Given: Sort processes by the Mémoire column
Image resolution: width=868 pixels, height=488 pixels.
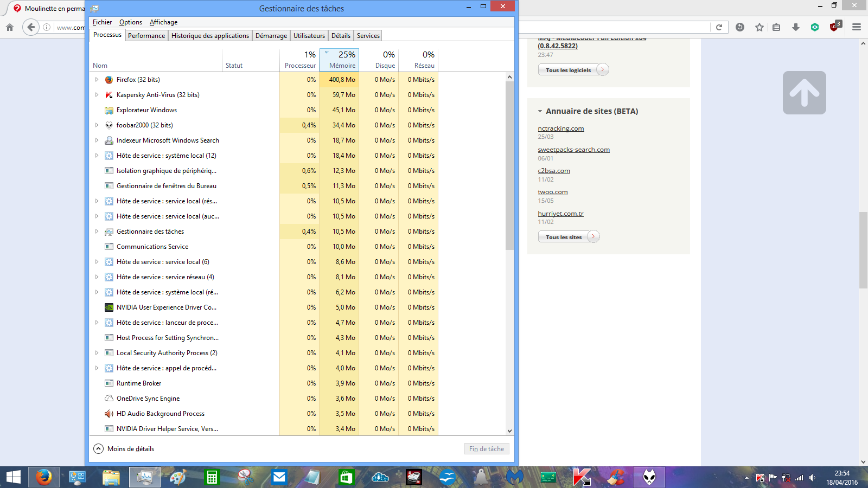Looking at the screenshot, I should pos(342,66).
